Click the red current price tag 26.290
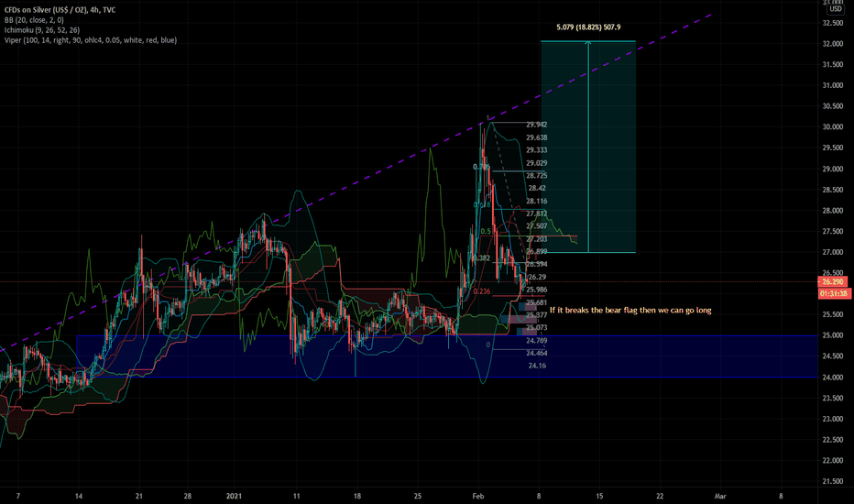 pos(833,281)
